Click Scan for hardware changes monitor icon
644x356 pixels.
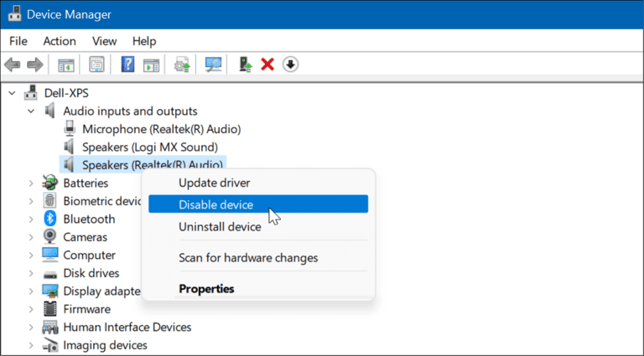click(x=213, y=64)
